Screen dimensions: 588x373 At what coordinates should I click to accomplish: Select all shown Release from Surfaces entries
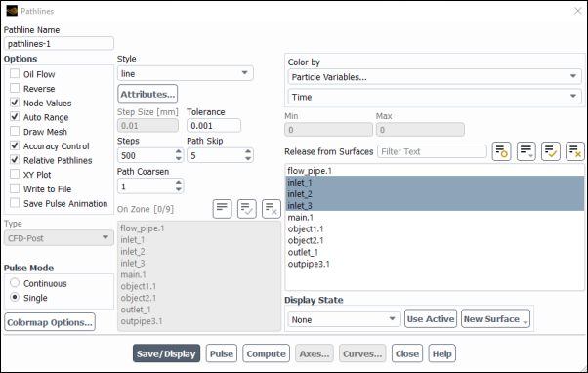pyautogui.click(x=551, y=151)
